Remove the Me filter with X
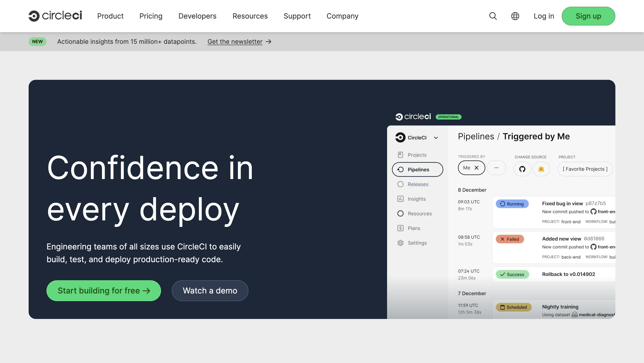 coord(477,168)
